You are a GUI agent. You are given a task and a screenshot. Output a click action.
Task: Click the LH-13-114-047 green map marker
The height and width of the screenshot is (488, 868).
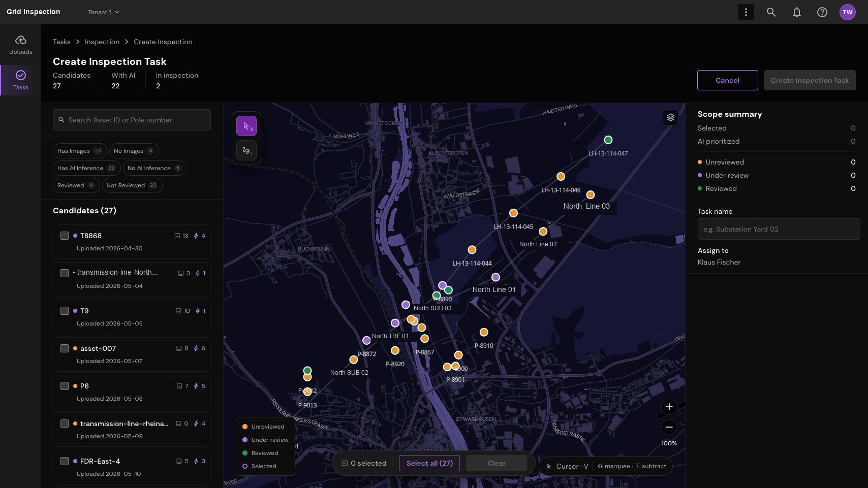pyautogui.click(x=608, y=140)
